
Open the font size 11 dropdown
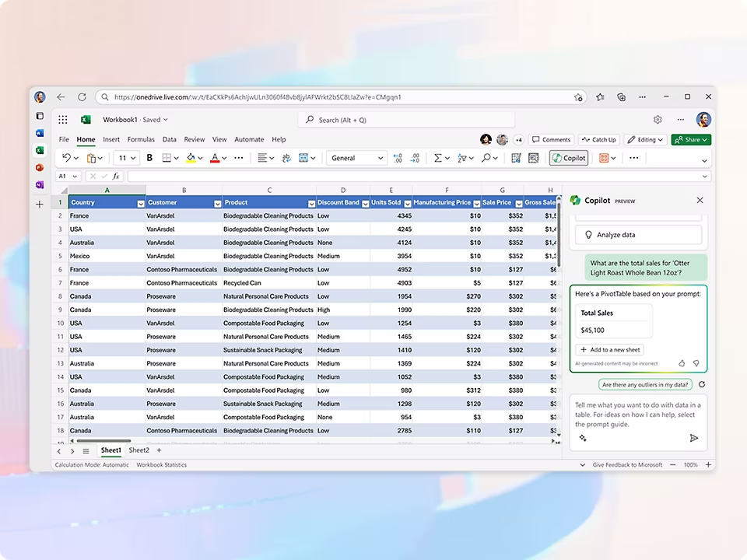127,158
